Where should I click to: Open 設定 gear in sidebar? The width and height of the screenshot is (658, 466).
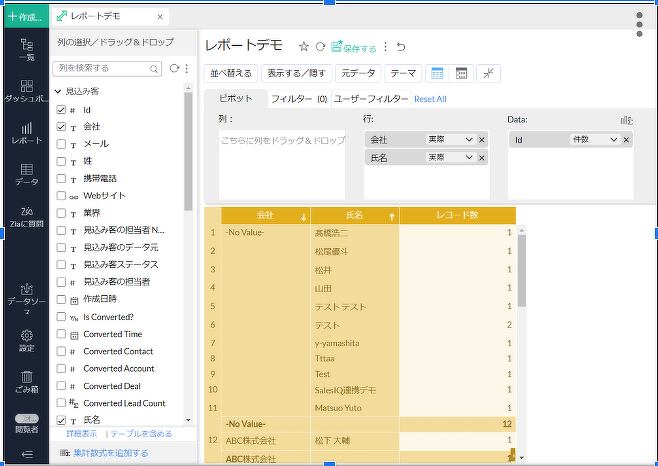(26, 340)
